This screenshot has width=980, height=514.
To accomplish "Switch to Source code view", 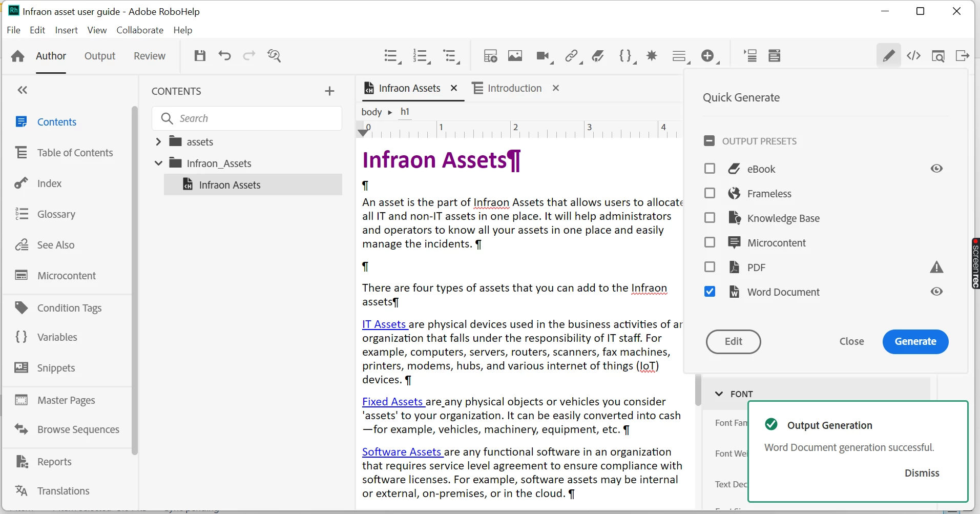I will (x=914, y=56).
